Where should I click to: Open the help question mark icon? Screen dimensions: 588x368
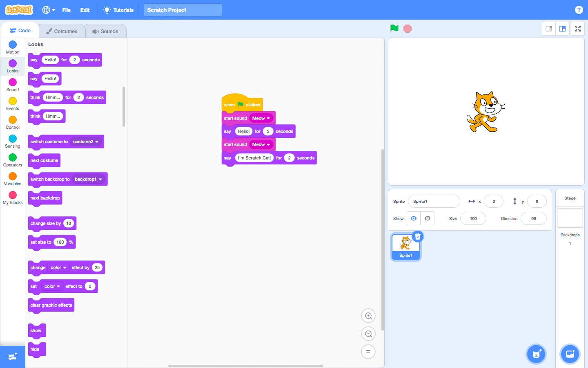tap(579, 10)
